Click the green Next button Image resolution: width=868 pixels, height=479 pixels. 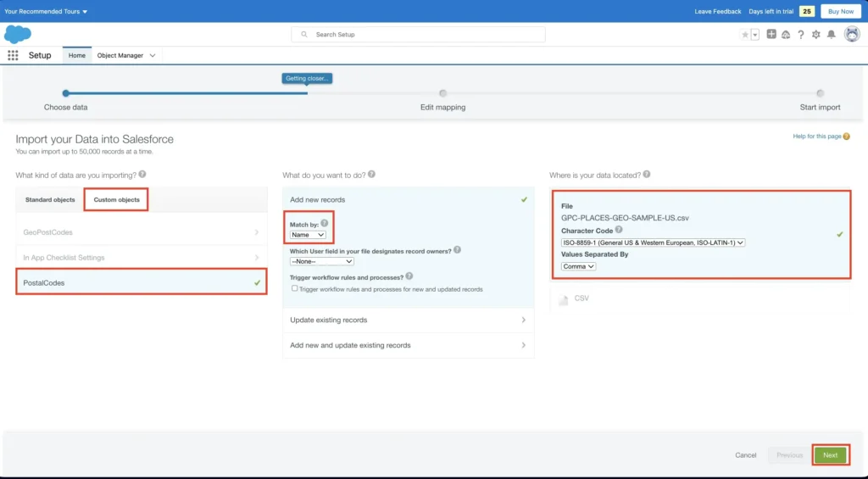point(831,455)
